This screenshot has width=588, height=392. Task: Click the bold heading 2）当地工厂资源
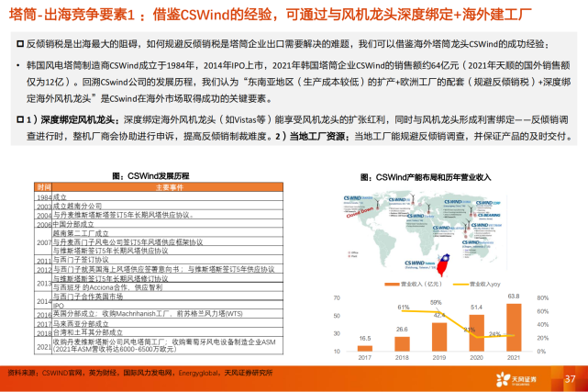coord(313,136)
